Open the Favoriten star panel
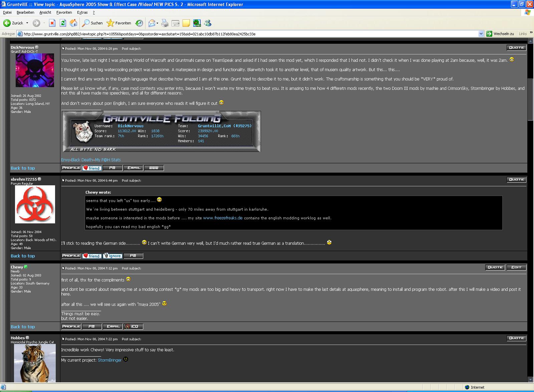 pyautogui.click(x=119, y=23)
